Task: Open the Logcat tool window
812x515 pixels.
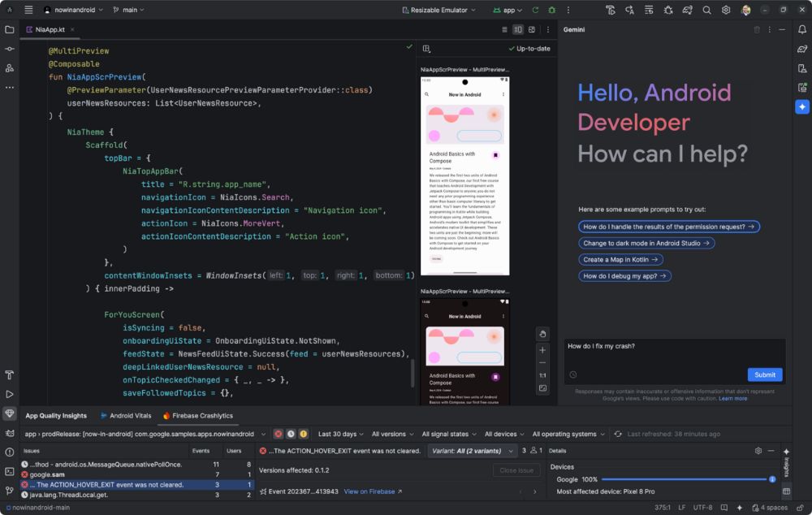Action: [9, 433]
